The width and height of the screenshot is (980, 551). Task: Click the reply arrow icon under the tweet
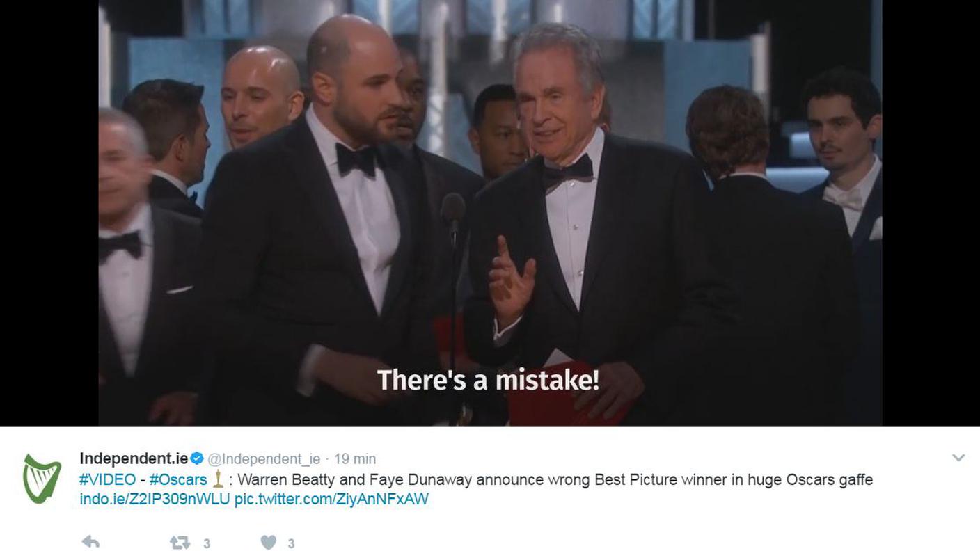pos(90,542)
